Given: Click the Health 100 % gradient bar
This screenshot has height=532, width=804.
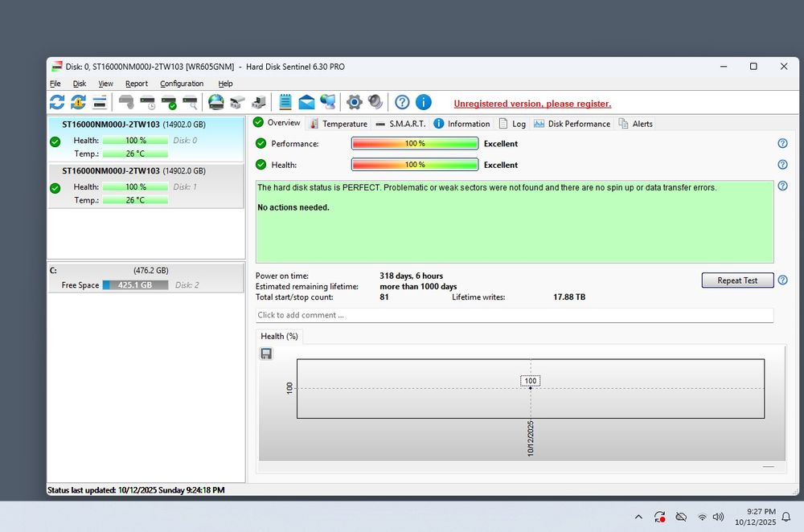Looking at the screenshot, I should (x=415, y=165).
